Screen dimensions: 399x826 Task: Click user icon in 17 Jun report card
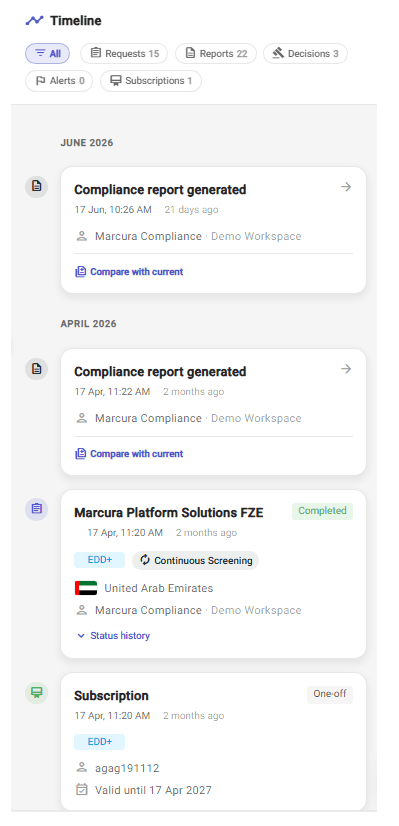pyautogui.click(x=82, y=236)
